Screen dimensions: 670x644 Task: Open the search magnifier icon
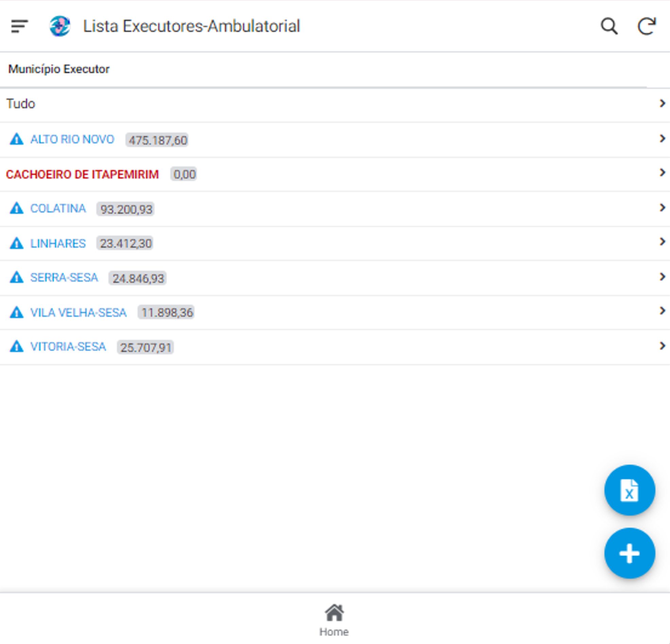[609, 26]
